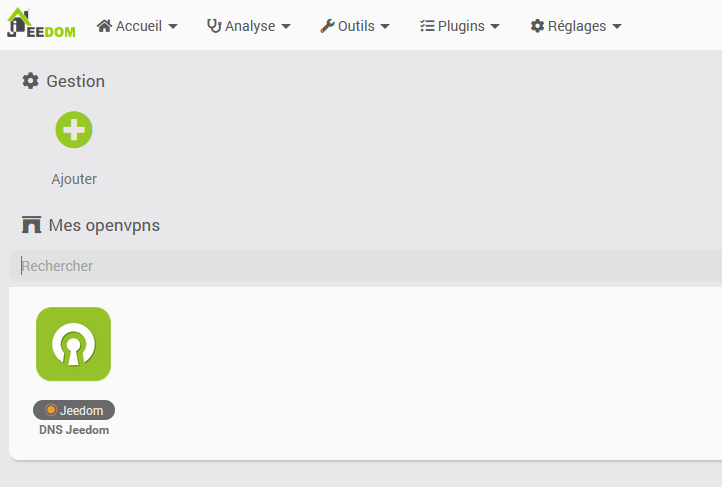Open the Plugins menu

coord(461,26)
